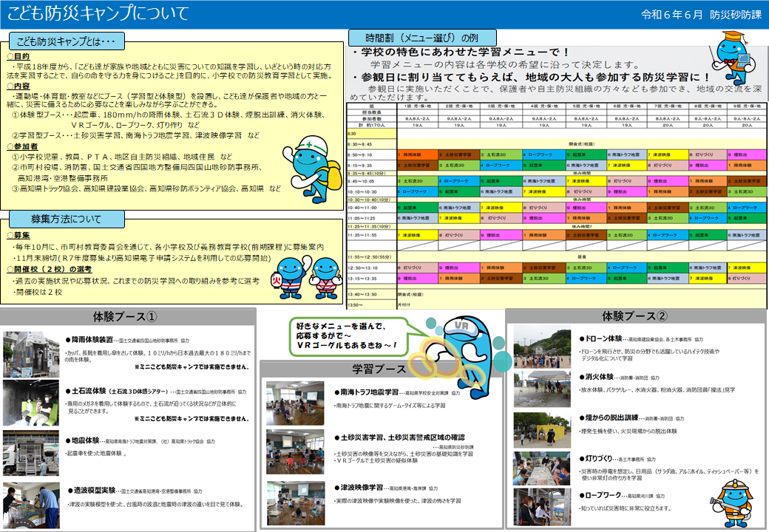The image size is (769, 532).
Task: Open the 南海トラフ地震学習 classroom photo
Action: click(295, 403)
